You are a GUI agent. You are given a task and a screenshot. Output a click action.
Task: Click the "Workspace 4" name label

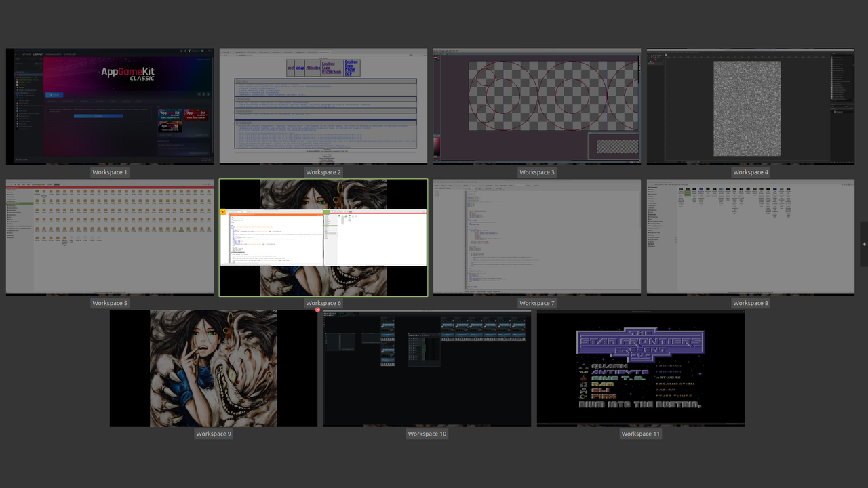click(751, 172)
